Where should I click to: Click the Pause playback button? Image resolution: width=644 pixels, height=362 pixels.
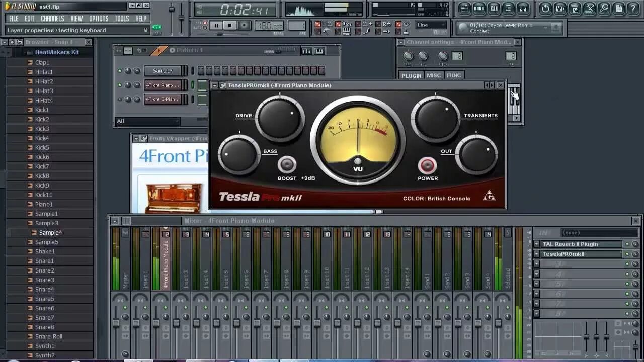pyautogui.click(x=216, y=25)
